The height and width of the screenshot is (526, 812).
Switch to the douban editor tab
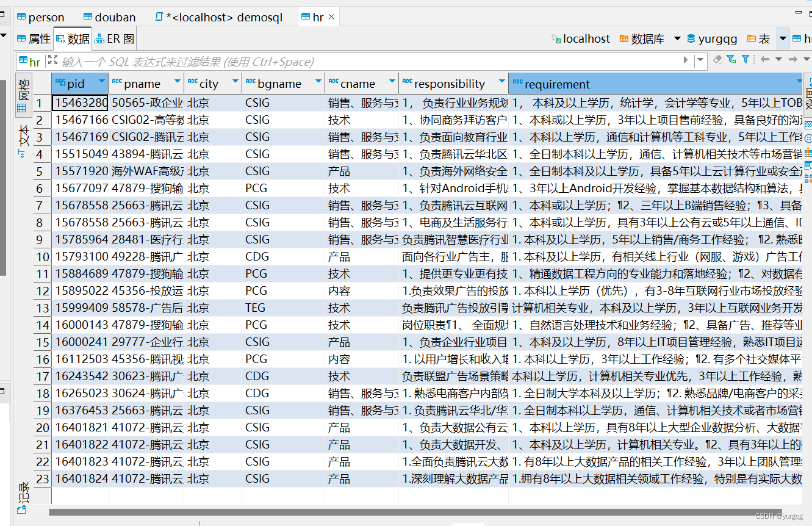tap(109, 17)
